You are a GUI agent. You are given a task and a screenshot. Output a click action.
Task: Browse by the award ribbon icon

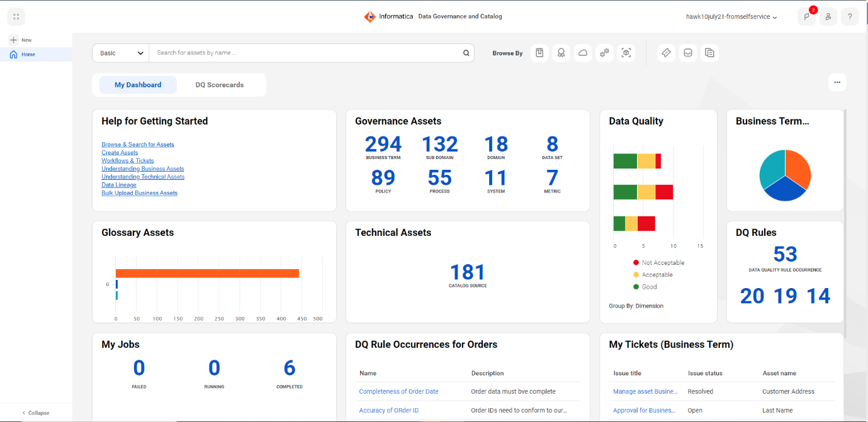pyautogui.click(x=561, y=53)
